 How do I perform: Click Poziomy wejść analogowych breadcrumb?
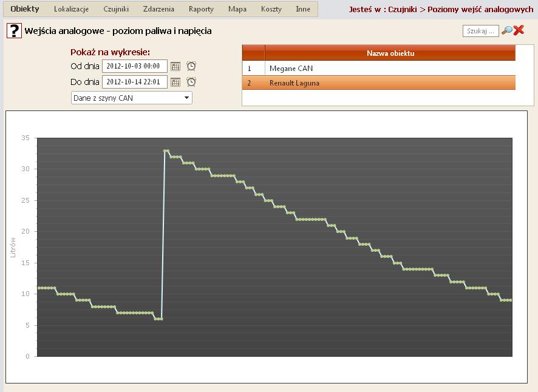pos(480,10)
